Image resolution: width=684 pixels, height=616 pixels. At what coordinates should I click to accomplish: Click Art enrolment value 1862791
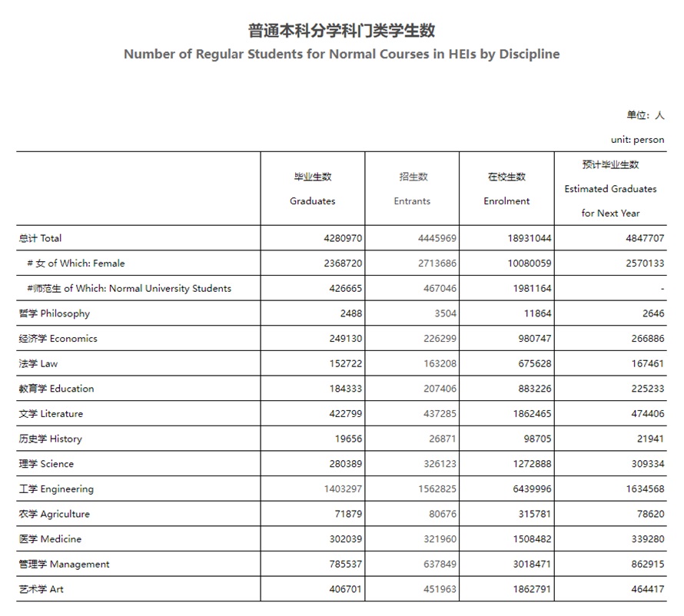pos(532,589)
